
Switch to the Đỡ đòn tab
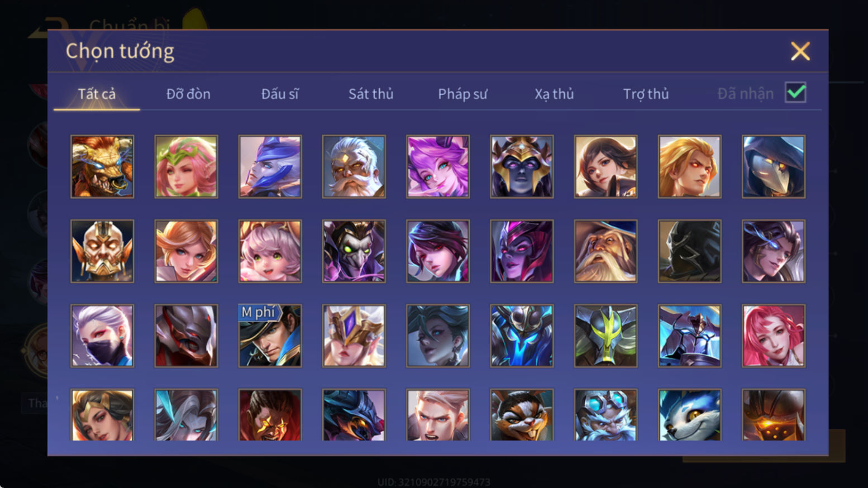point(188,94)
